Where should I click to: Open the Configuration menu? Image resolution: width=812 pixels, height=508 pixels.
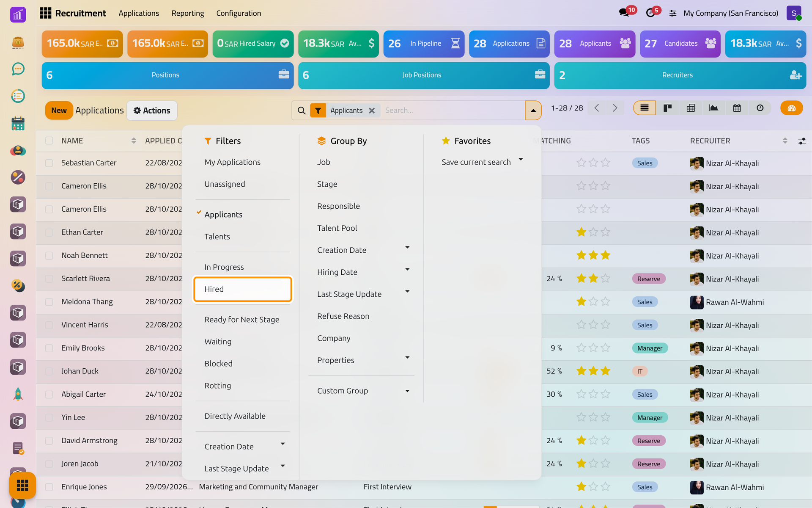(239, 13)
